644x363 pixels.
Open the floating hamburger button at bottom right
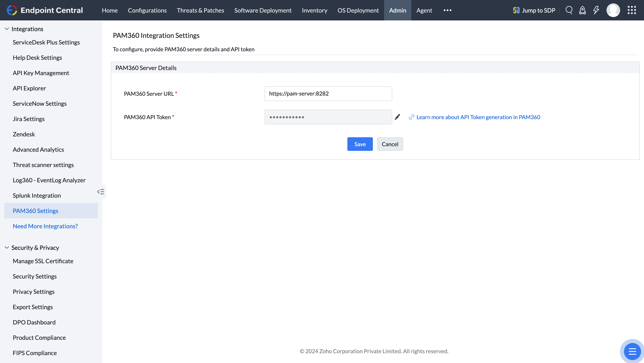tap(632, 351)
